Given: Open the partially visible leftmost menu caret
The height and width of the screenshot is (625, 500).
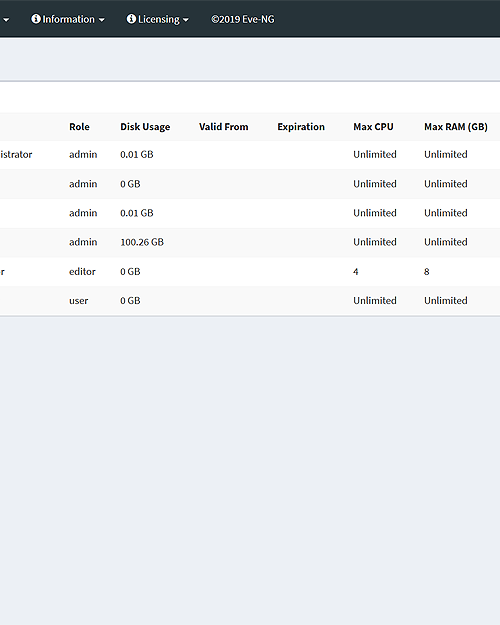Looking at the screenshot, I should coord(6,20).
